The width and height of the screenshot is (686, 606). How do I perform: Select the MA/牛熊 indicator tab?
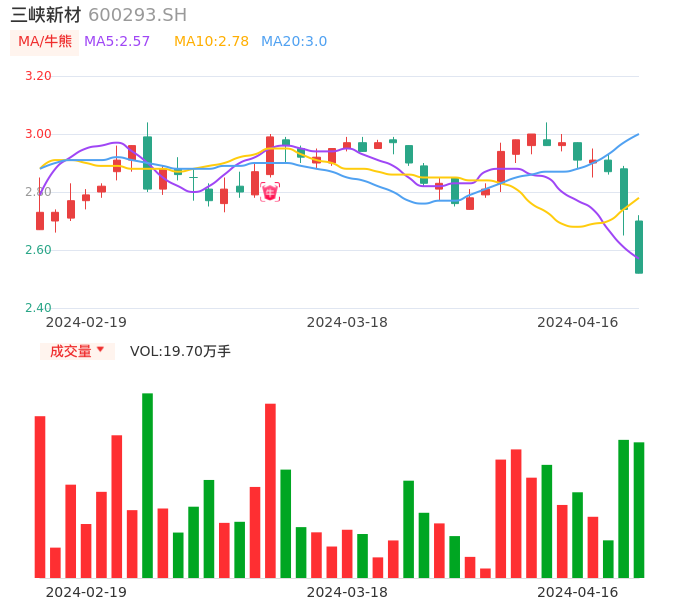point(44,42)
